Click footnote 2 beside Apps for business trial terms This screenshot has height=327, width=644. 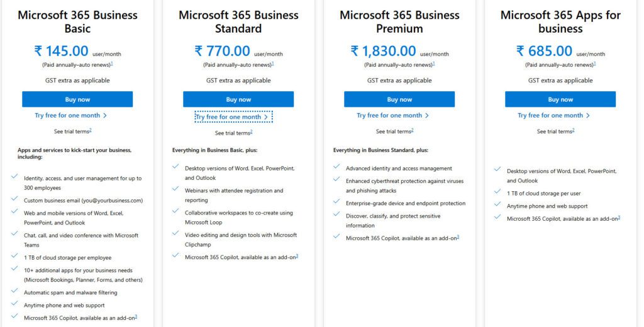pos(574,130)
